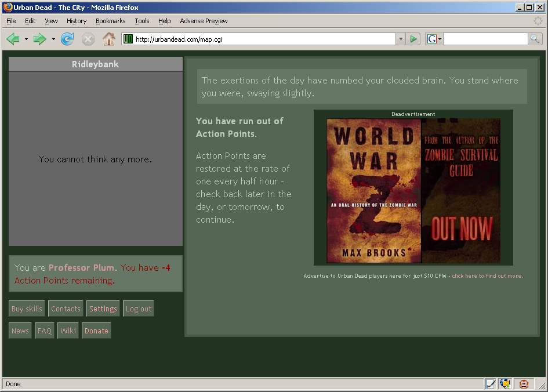Viewport: 548px width, 392px height.
Task: Click the notepad icon in status bar
Action: tap(491, 384)
